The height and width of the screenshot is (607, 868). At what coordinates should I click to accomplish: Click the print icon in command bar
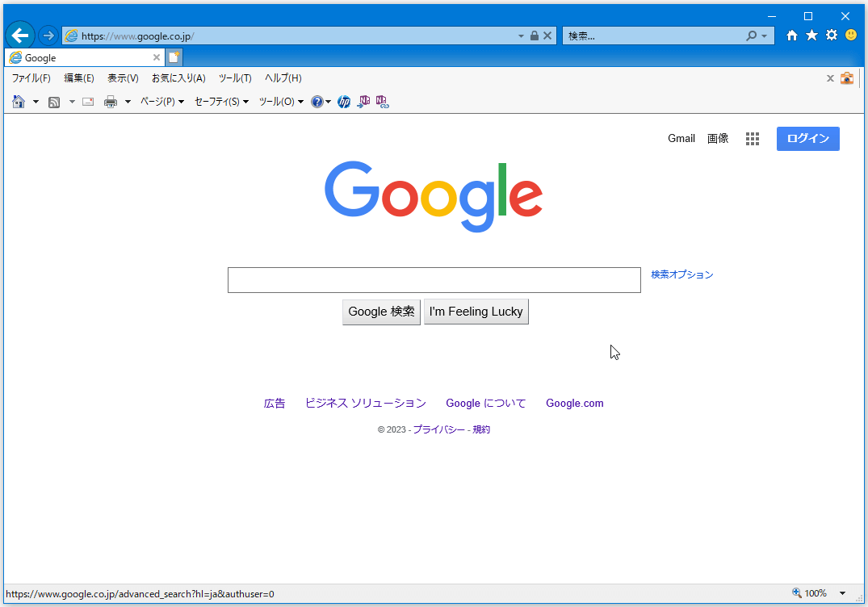point(111,102)
